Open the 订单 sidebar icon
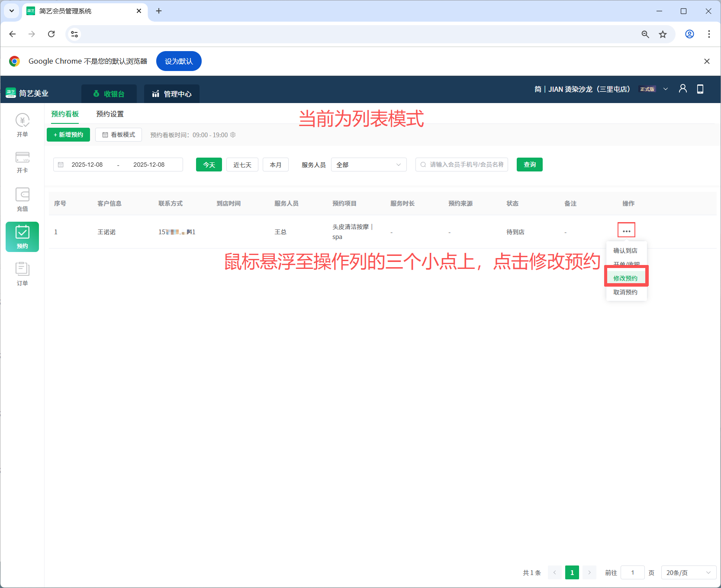 coord(22,268)
